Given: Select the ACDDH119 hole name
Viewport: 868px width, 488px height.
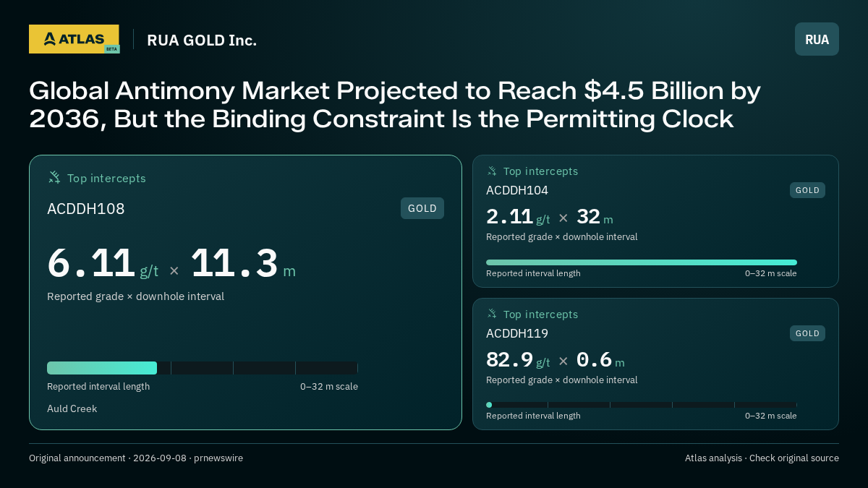Looking at the screenshot, I should pos(517,333).
